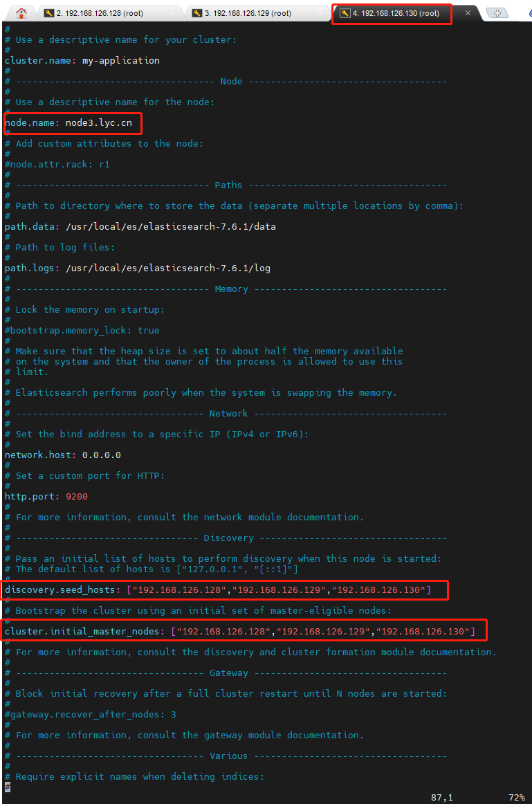Place cursor on node.name: node3.lyc.cn line

point(68,123)
